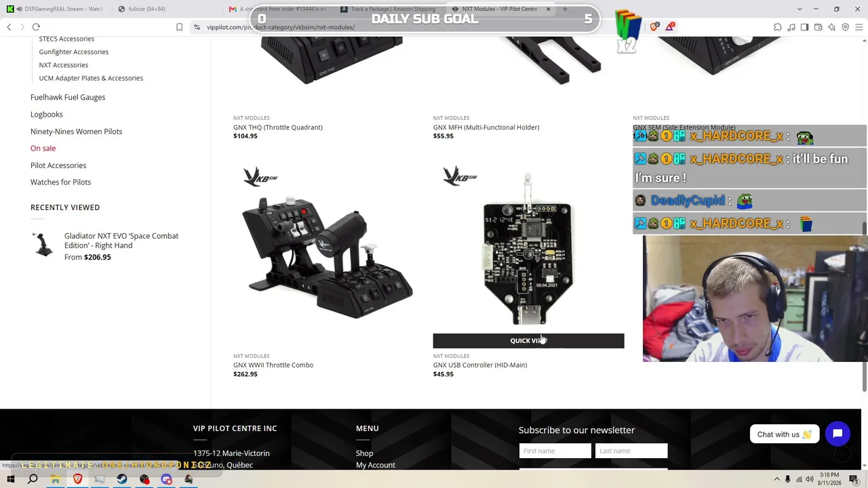Open the Brave Shields lion icon
868x488 pixels.
click(x=654, y=27)
